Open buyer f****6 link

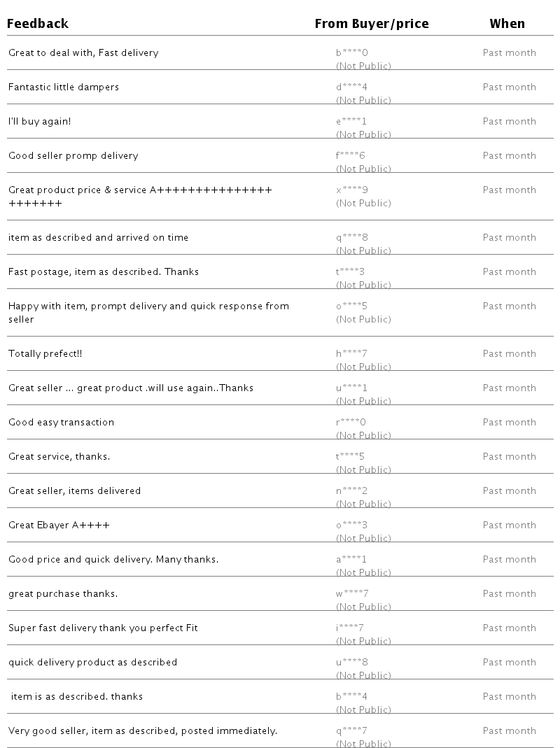pyautogui.click(x=351, y=155)
